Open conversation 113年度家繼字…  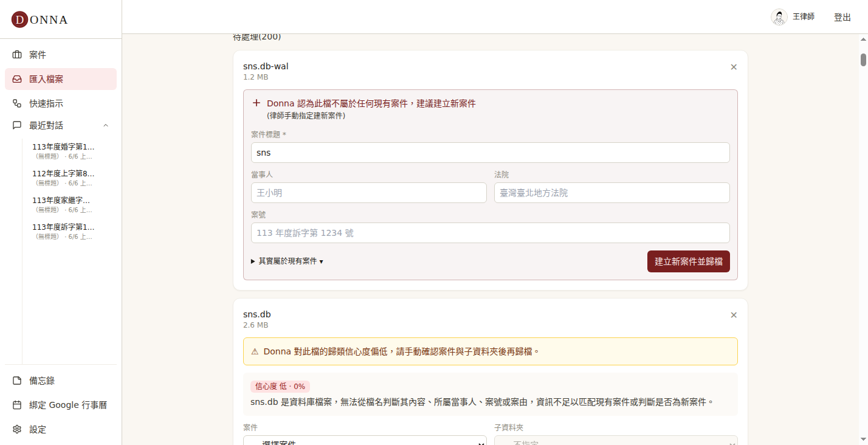[63, 205]
